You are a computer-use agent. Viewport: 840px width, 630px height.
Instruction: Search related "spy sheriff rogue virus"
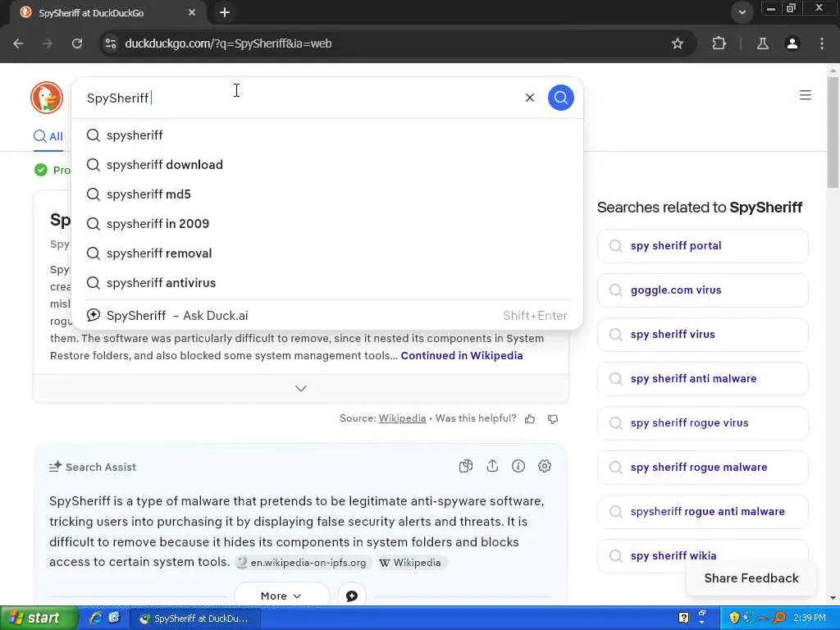(702, 422)
